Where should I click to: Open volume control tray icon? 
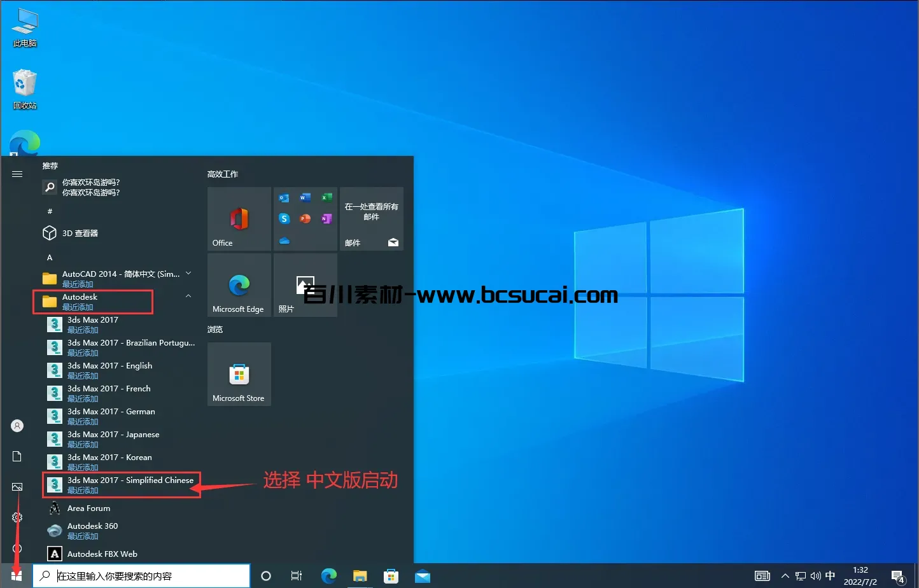815,576
